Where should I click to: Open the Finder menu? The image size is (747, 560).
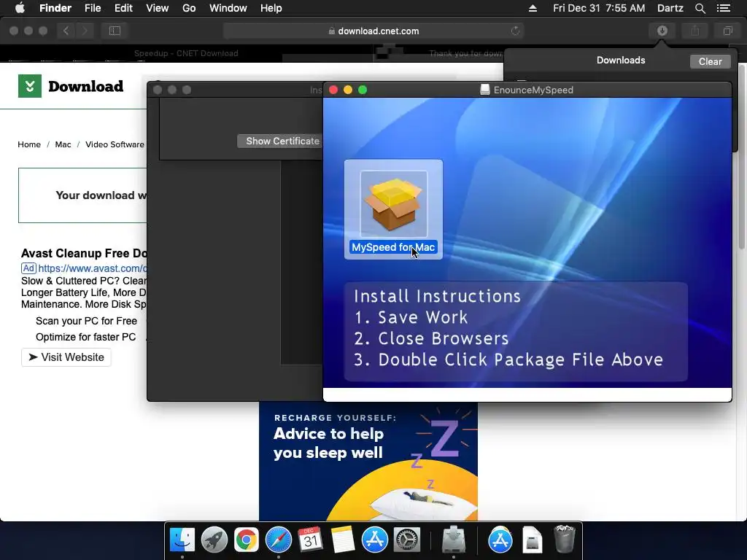coord(55,8)
